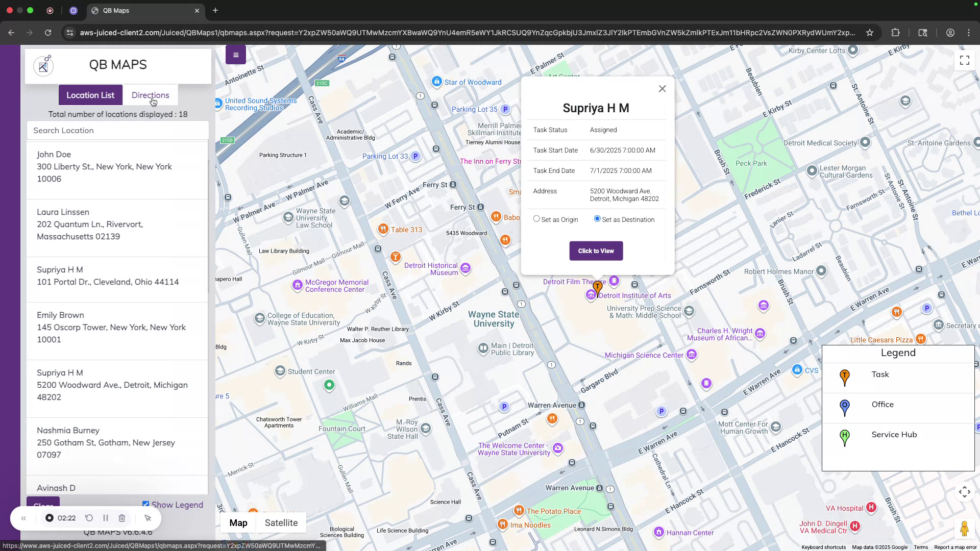Select the cursor tool in the recorder bar
The height and width of the screenshot is (551, 980).
coord(148,518)
